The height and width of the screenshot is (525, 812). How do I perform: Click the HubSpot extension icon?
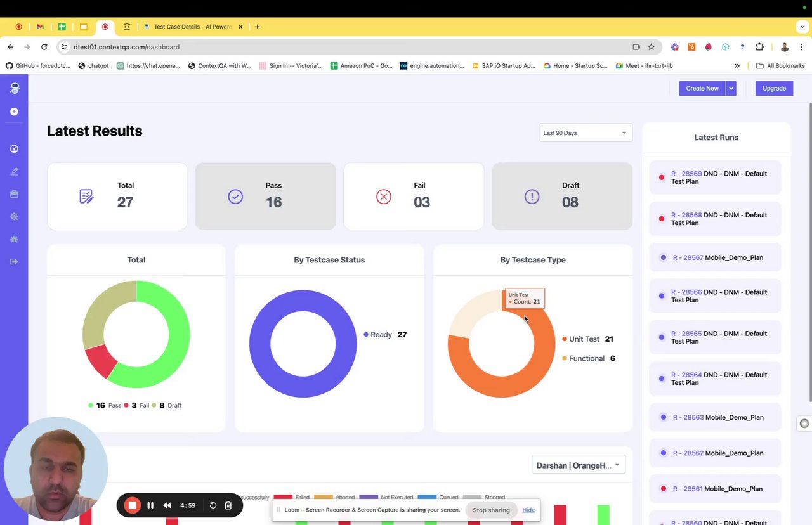click(x=691, y=47)
